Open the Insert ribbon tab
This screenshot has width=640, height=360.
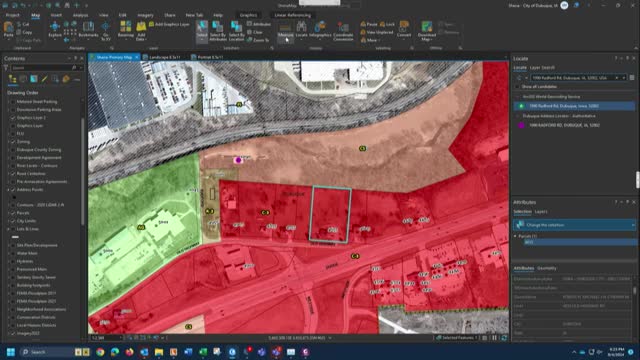56,15
